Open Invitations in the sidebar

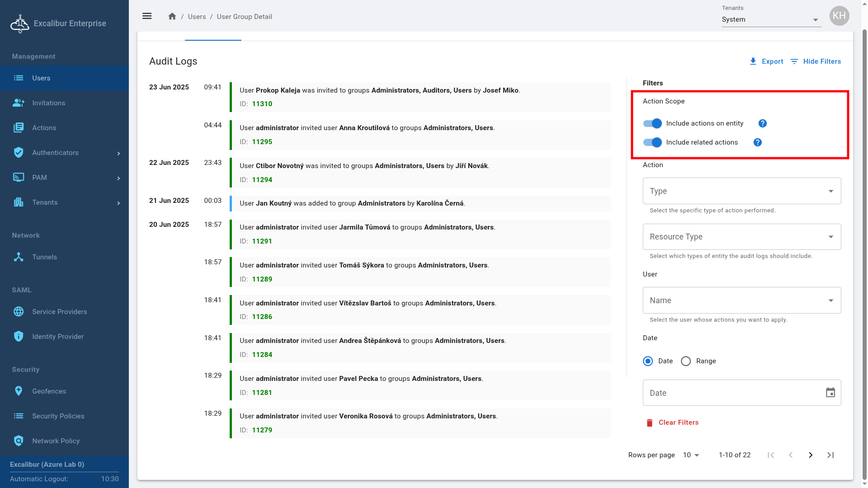tap(48, 103)
